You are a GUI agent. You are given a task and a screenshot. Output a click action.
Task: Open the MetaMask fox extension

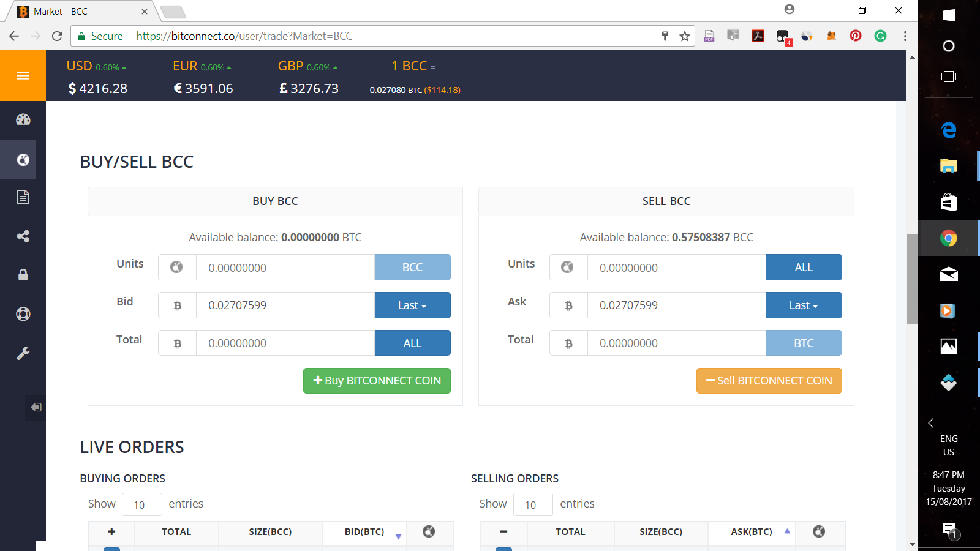[x=831, y=36]
